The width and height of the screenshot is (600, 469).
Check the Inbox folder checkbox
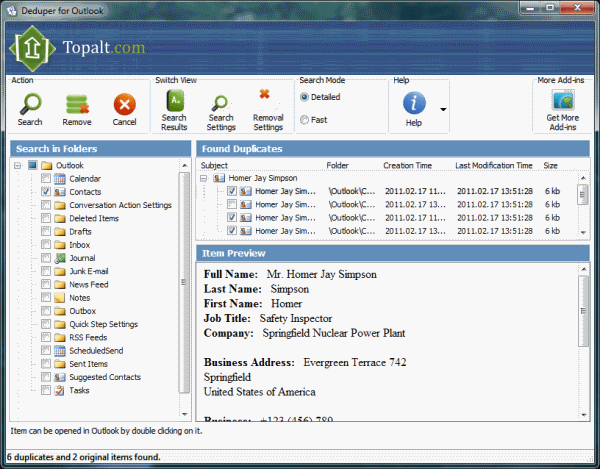(46, 245)
